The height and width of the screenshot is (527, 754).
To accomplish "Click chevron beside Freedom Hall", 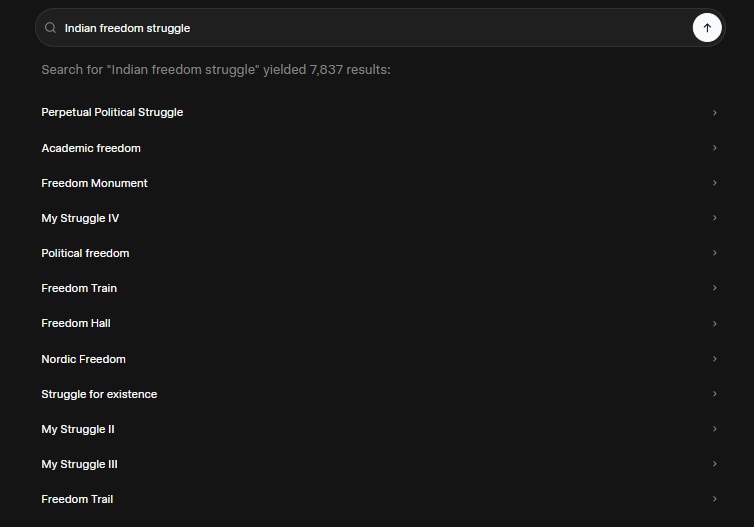I will 714,323.
